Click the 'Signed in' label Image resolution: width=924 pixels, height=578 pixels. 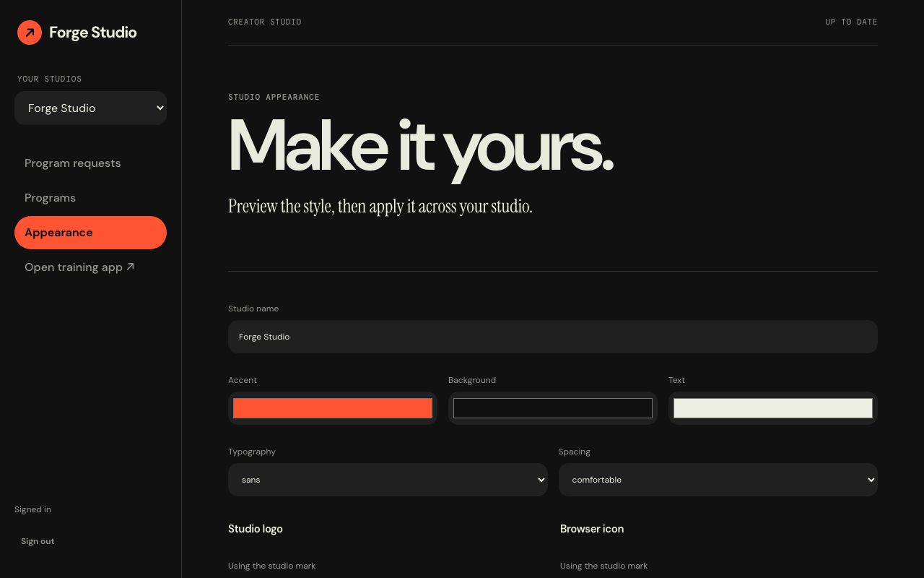[x=32, y=509]
